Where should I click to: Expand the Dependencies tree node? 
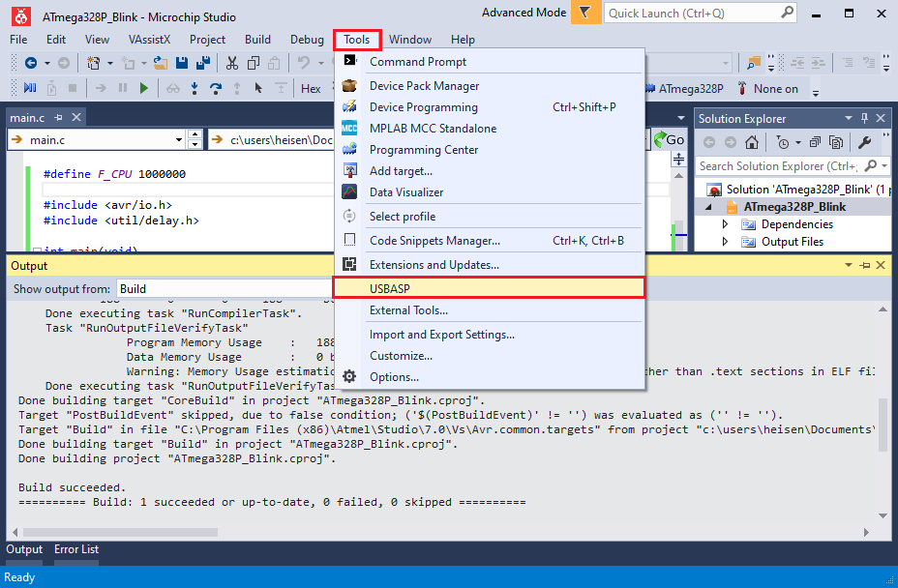coord(725,224)
